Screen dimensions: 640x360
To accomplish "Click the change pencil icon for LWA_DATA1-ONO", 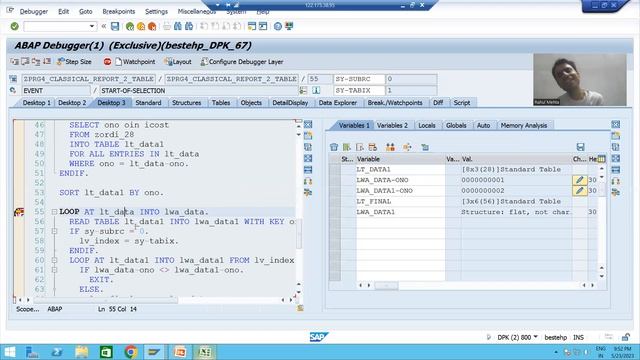I will (x=580, y=191).
